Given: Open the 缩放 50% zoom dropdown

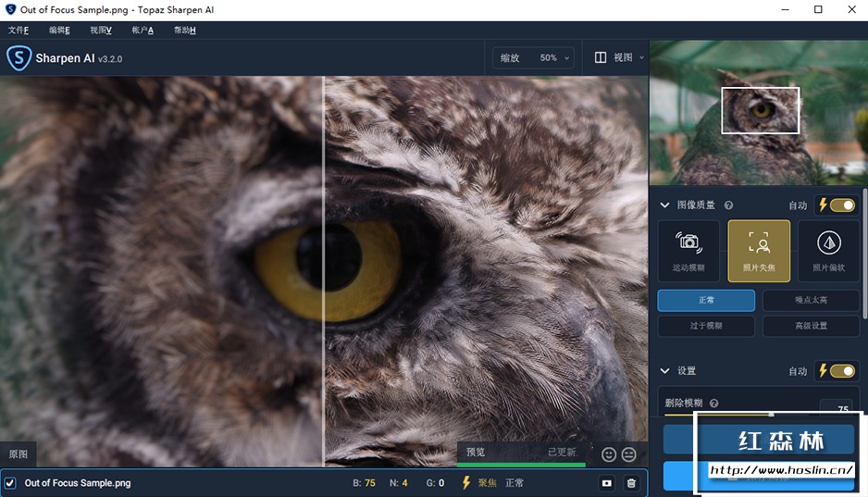Looking at the screenshot, I should pos(534,58).
